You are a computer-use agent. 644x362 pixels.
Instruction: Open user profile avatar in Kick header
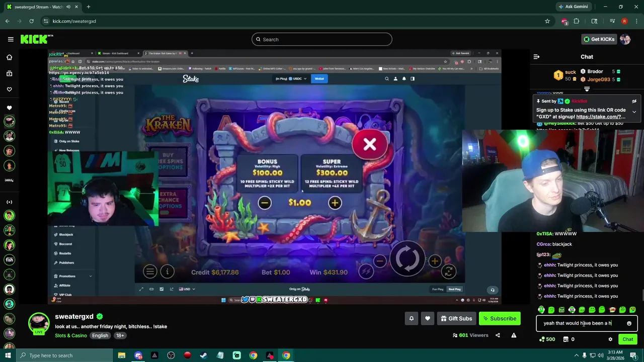[625, 39]
